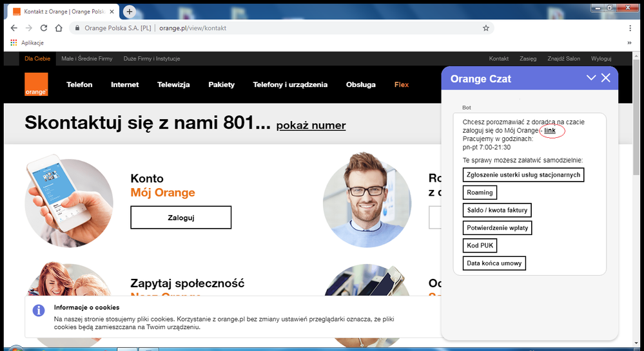Open the Zasięg link
Viewport: 644px width, 351px height.
click(528, 59)
